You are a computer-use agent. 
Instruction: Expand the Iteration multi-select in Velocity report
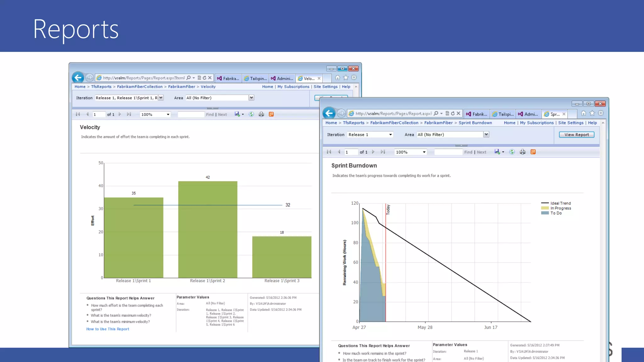coord(161,98)
